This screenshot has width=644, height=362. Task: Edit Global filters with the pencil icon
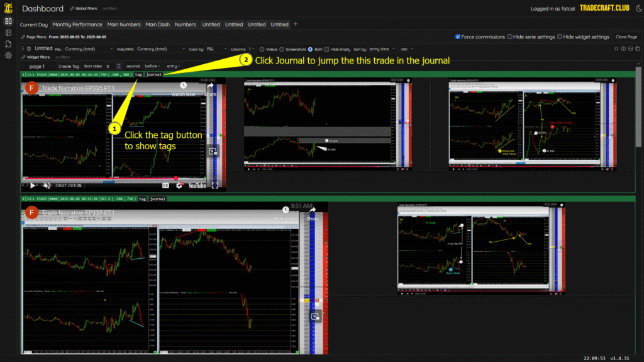[72, 9]
